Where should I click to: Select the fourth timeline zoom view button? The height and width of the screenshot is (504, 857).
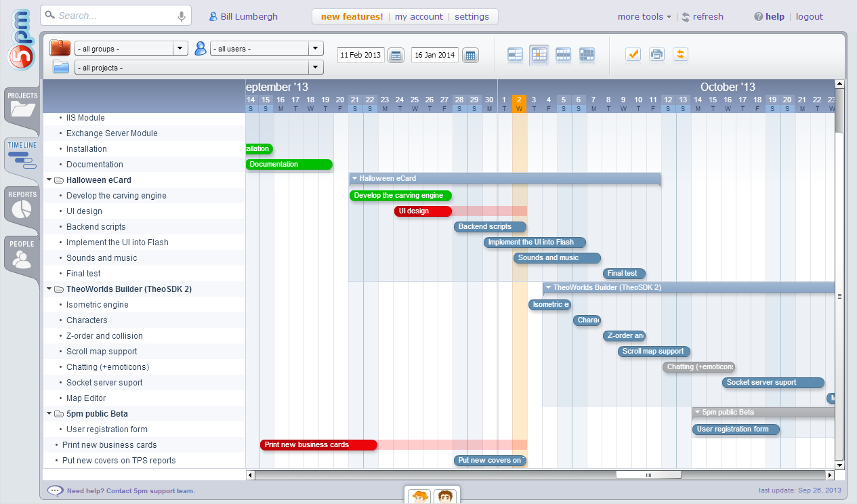pyautogui.click(x=587, y=55)
